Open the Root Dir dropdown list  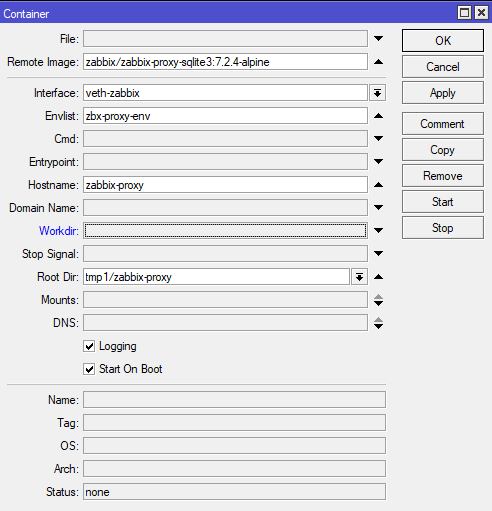[x=359, y=277]
